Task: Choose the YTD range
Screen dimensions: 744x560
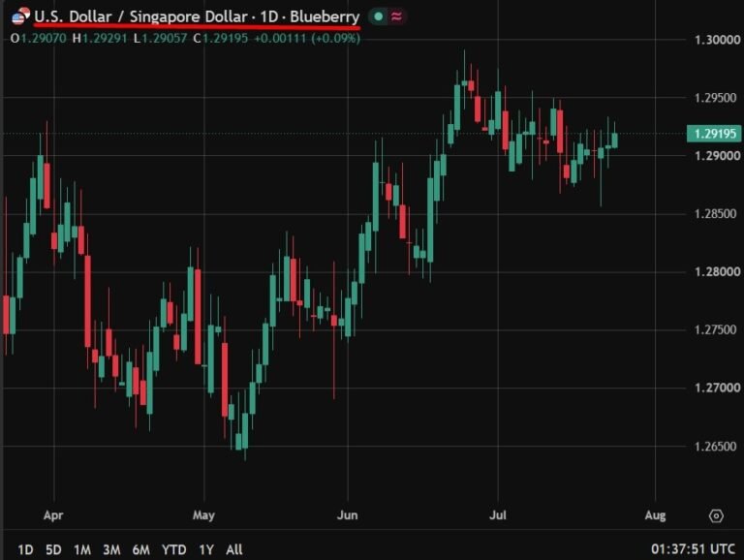Action: point(173,549)
